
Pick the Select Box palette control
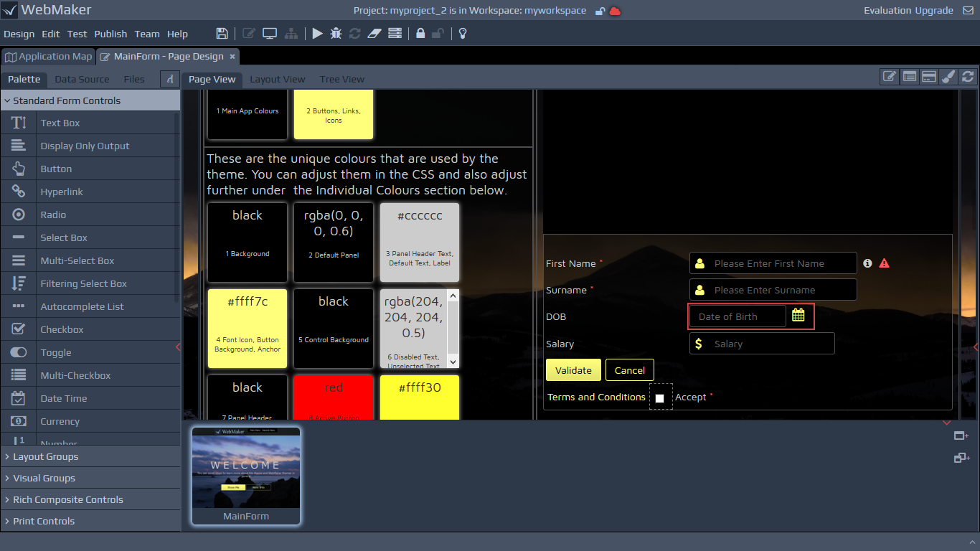pos(90,237)
